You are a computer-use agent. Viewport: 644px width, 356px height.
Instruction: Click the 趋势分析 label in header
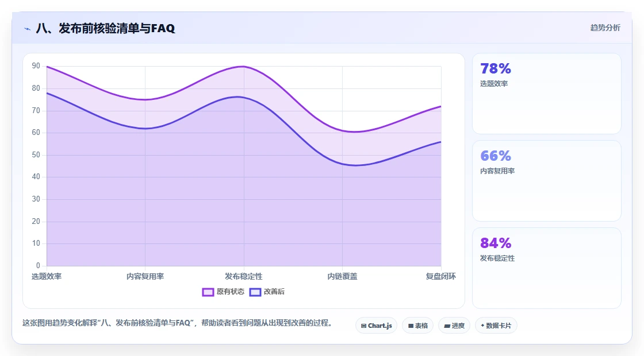coord(605,28)
